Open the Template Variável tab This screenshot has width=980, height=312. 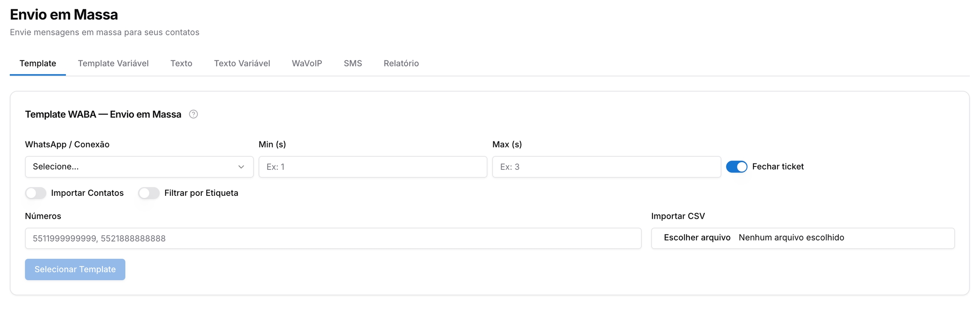113,63
